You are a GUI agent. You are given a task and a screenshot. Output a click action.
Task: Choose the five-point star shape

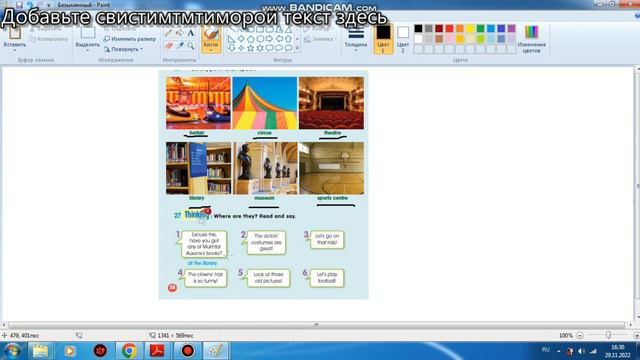[x=251, y=48]
